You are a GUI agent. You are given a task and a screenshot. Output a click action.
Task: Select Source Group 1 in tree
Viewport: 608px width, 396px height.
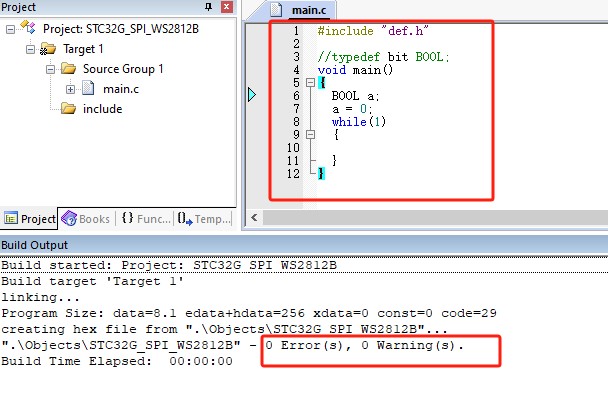click(123, 69)
